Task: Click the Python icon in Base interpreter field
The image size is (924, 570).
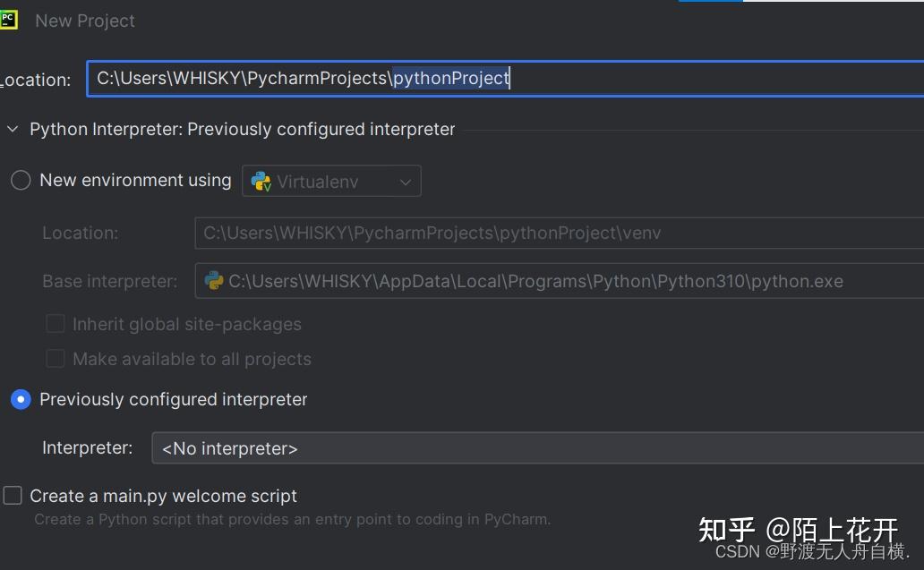Action: 214,281
